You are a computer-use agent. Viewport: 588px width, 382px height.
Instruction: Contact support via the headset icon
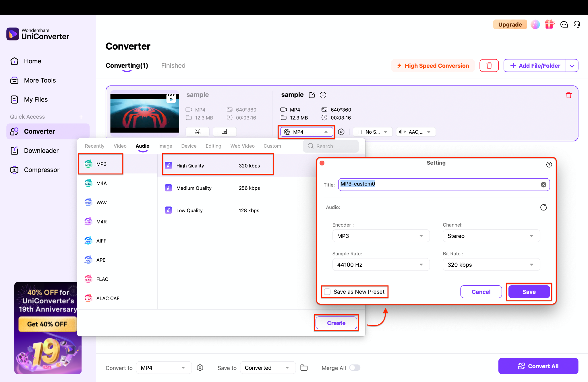click(577, 24)
